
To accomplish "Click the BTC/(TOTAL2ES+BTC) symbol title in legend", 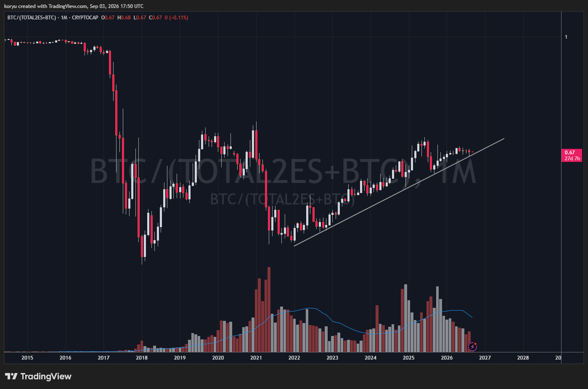I will tap(32, 18).
